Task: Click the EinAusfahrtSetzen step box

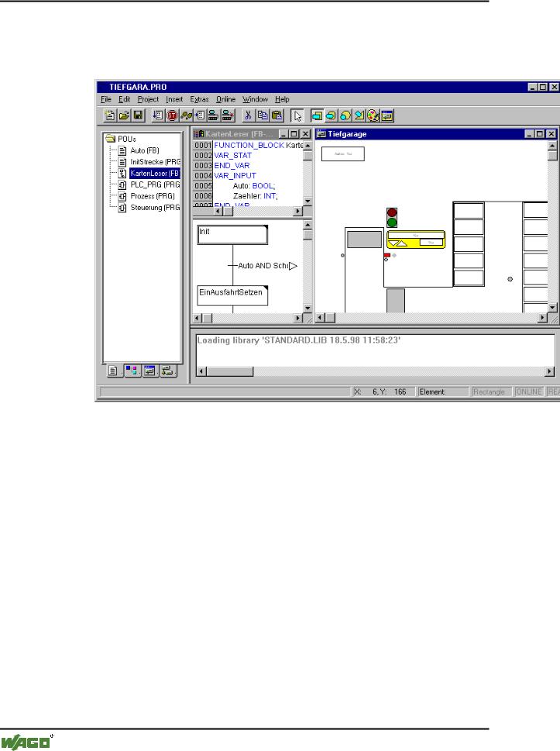Action: point(232,295)
